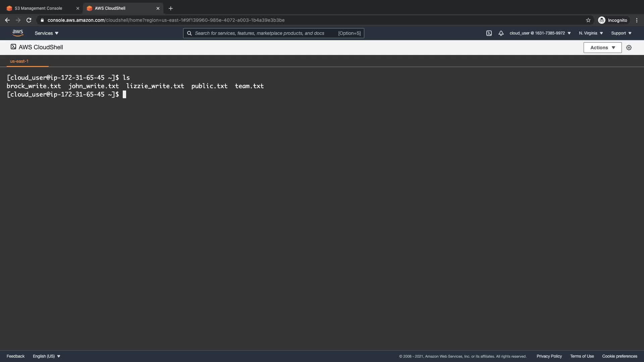Select the us-east-1 terminal tab
Viewport: 644px width, 362px height.
point(19,61)
